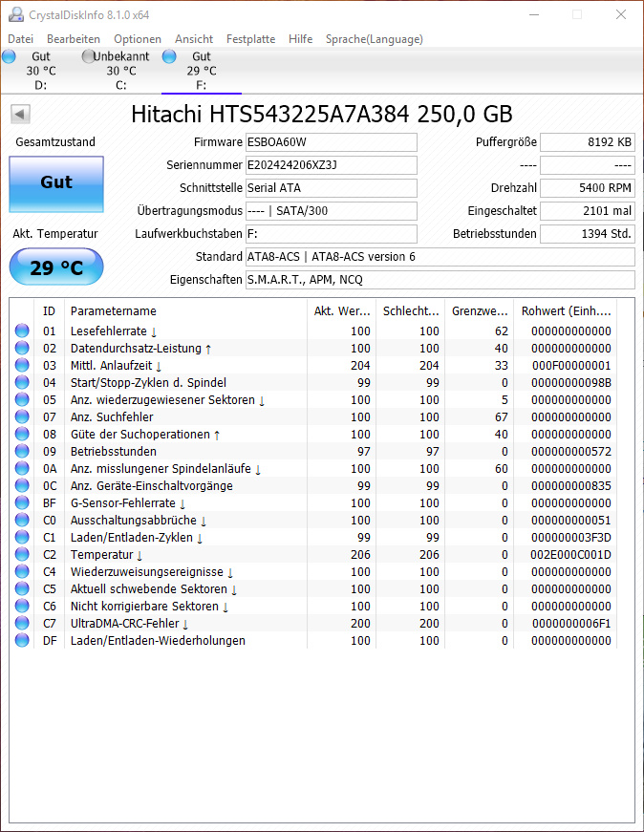Image resolution: width=644 pixels, height=832 pixels.
Task: Click status orb of Aktuell schwebende Sektoren row
Action: [x=22, y=589]
